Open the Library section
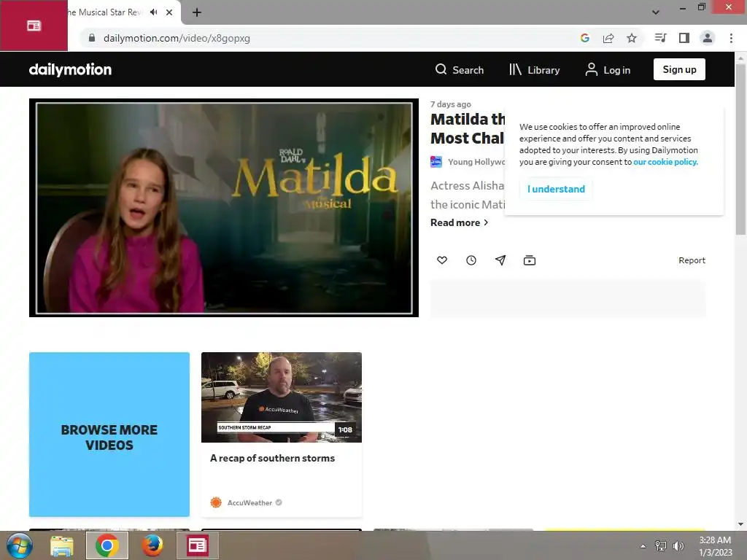747x560 pixels. pyautogui.click(x=534, y=69)
